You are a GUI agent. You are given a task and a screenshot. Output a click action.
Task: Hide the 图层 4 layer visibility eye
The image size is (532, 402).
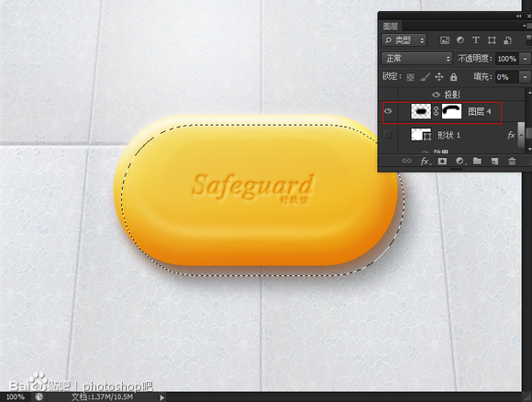click(388, 111)
